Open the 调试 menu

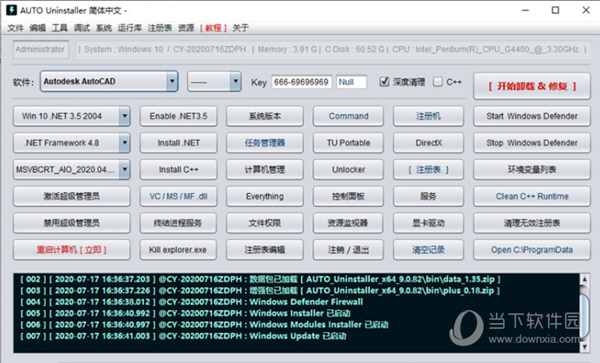(82, 28)
